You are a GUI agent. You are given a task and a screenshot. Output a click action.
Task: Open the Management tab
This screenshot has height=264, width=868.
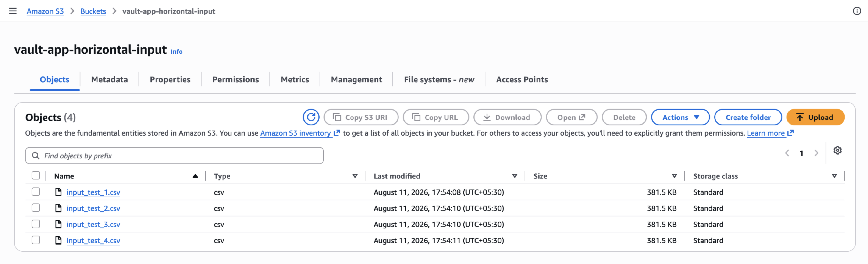point(356,79)
